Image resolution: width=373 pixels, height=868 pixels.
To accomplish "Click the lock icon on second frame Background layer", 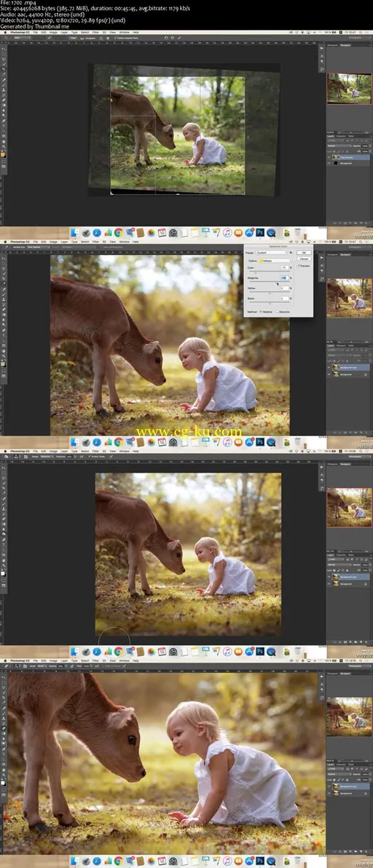I will click(x=365, y=374).
